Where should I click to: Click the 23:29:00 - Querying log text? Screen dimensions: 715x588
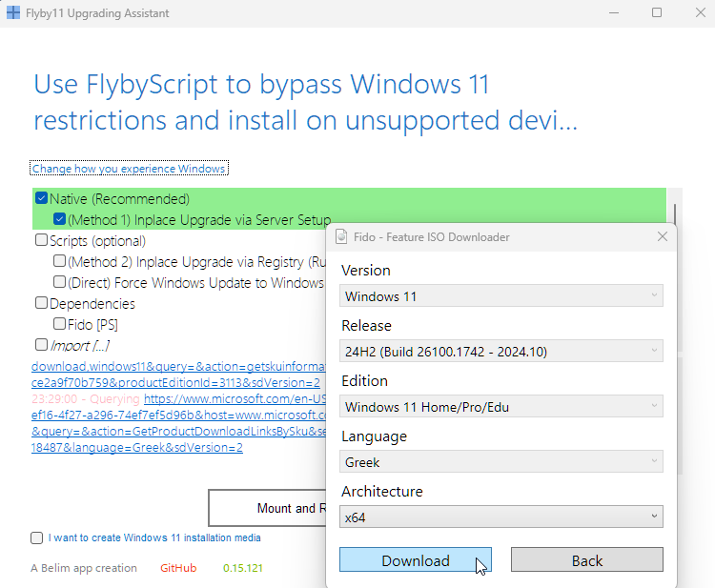pos(86,399)
